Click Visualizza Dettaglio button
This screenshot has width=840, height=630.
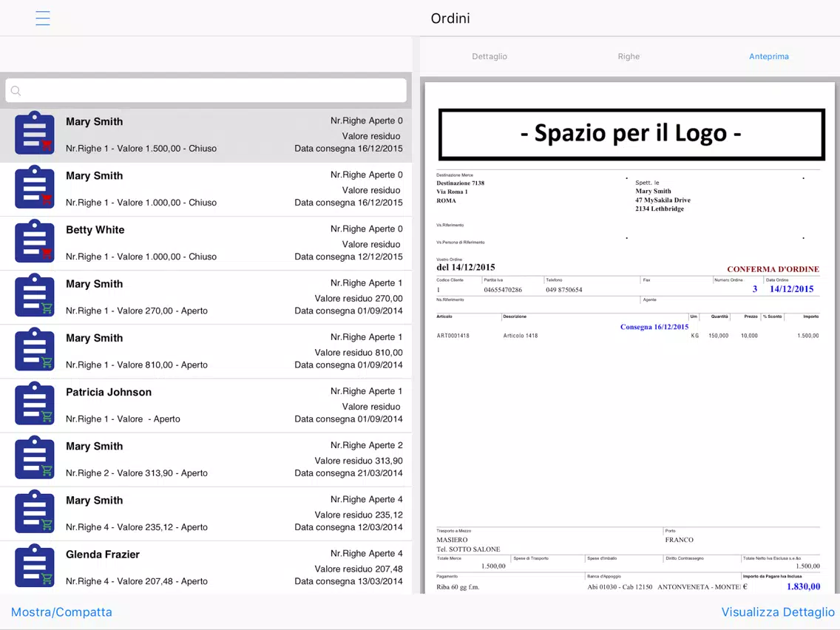[x=778, y=612]
